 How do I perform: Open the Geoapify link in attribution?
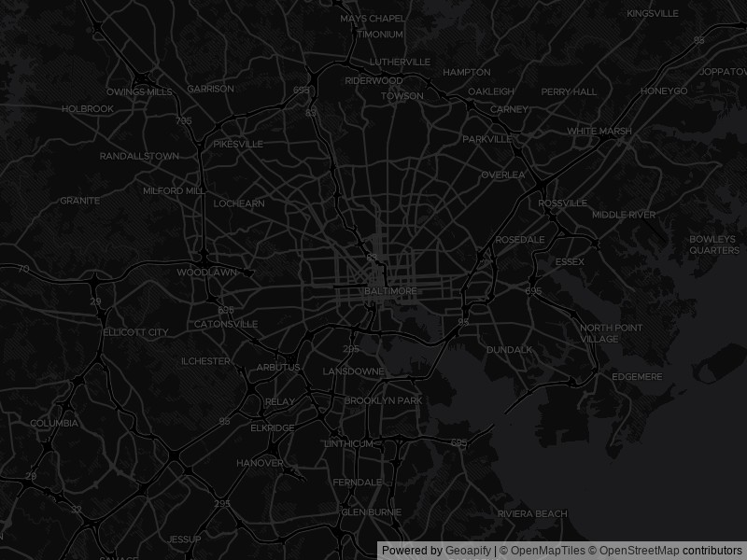pyautogui.click(x=468, y=551)
